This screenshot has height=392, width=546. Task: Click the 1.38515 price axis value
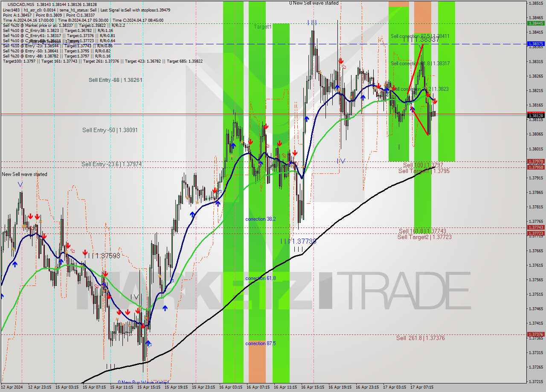(535, 3)
